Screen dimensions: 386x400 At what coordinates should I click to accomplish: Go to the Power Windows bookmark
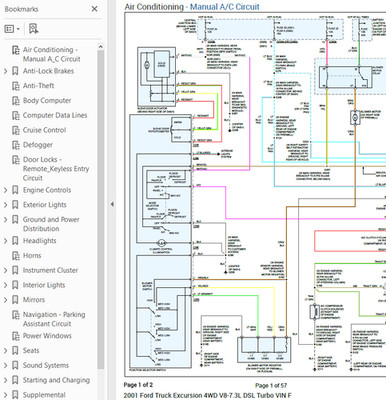tap(47, 336)
